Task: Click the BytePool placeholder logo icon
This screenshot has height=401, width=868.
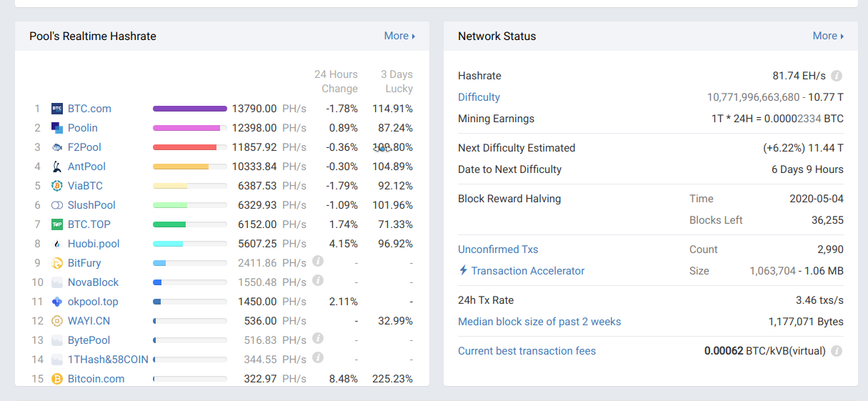Action: click(57, 340)
